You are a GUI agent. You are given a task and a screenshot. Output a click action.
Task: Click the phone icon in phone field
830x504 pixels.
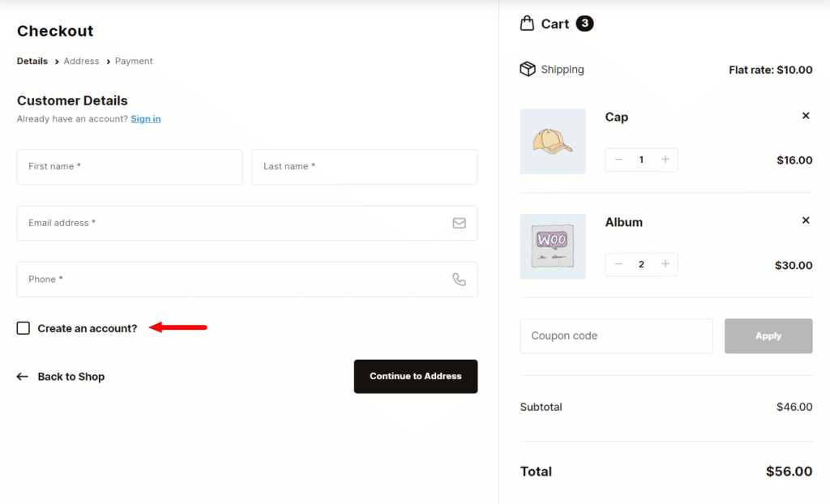[x=459, y=278]
